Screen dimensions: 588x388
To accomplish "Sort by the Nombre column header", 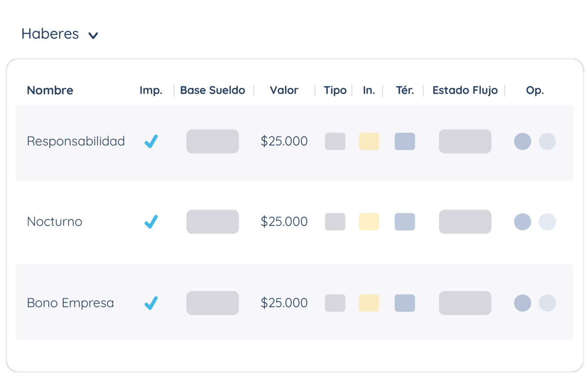I will [x=50, y=90].
